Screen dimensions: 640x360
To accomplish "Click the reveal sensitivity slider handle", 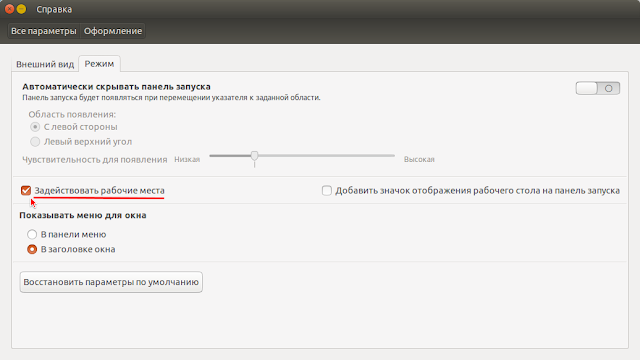I will click(x=254, y=156).
